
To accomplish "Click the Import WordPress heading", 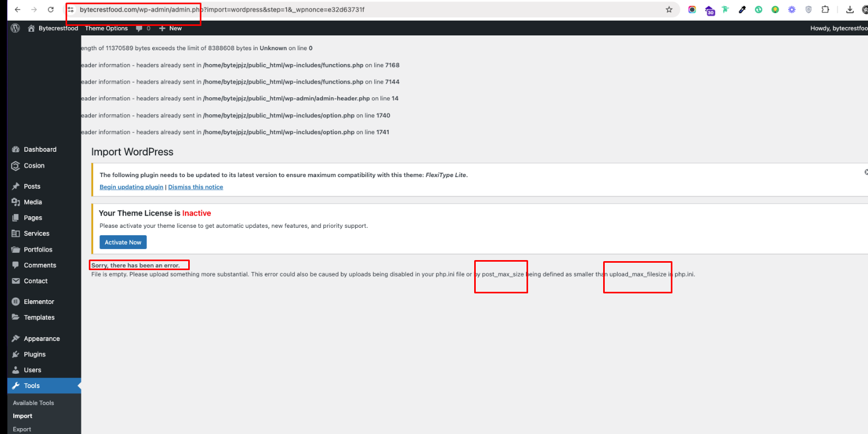I will 132,152.
